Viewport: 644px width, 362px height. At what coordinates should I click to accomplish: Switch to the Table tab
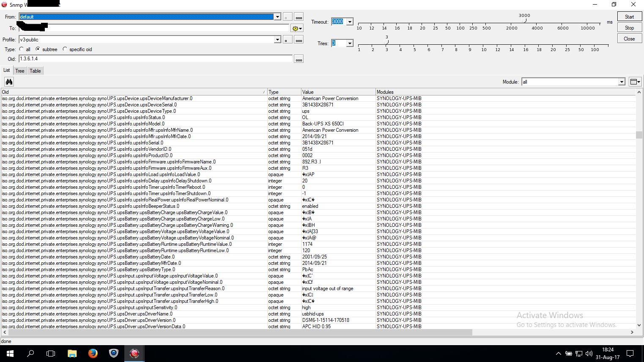[35, 71]
